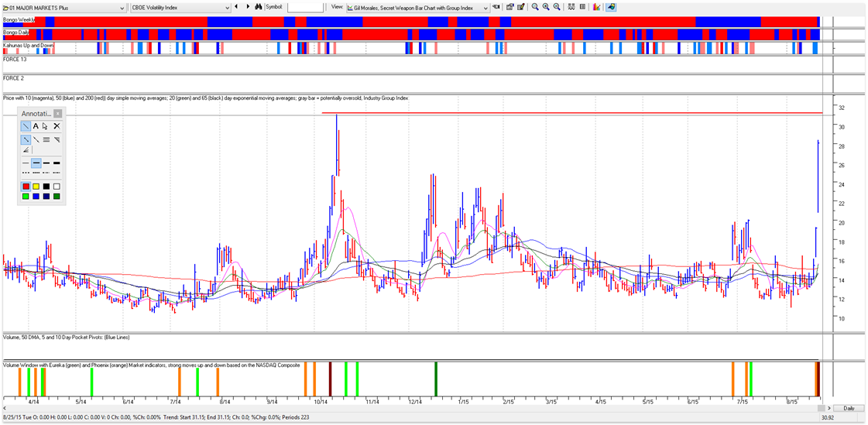Close the Annotation floating panel

pyautogui.click(x=57, y=114)
